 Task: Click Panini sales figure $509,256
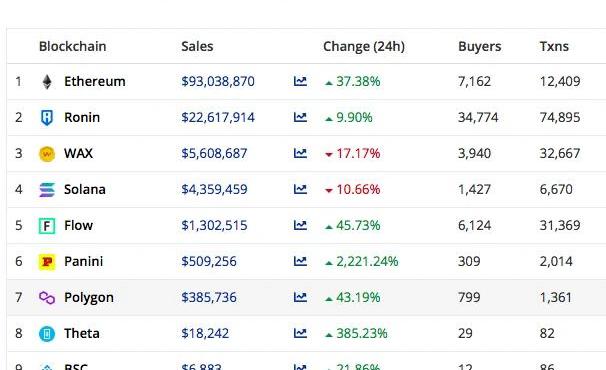[209, 261]
